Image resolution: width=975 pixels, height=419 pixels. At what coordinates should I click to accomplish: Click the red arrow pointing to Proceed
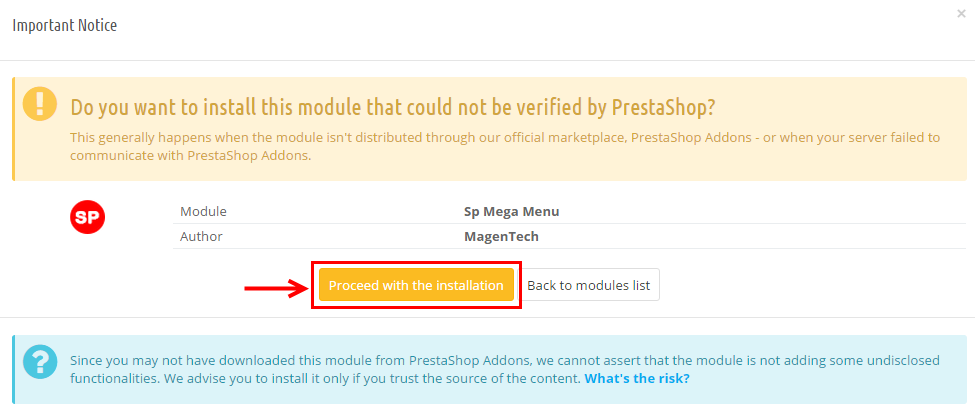click(277, 288)
